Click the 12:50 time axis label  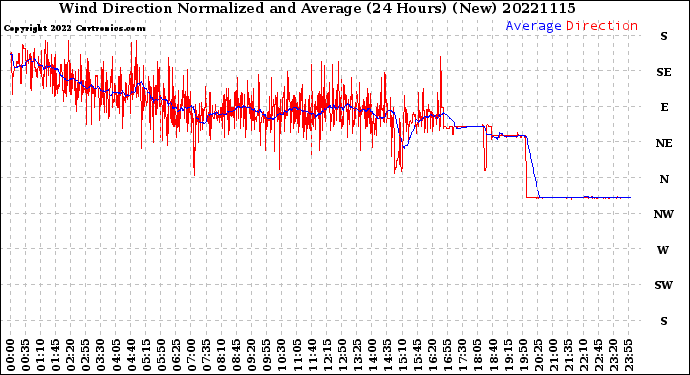click(x=342, y=355)
